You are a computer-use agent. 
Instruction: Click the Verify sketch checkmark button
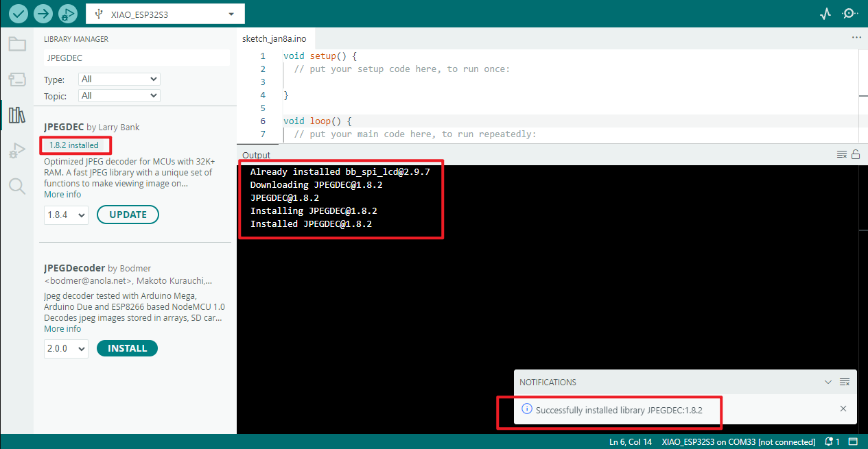point(19,14)
